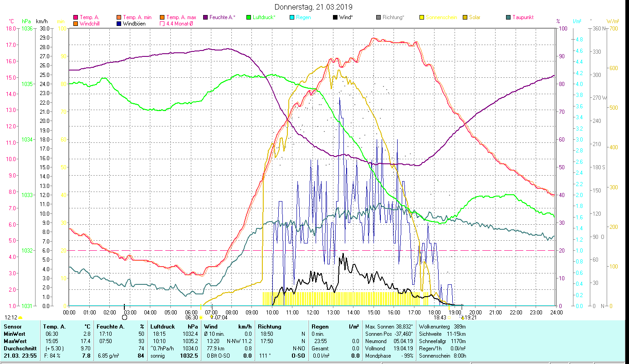Click the Feuchte A. table column header

tap(111, 327)
